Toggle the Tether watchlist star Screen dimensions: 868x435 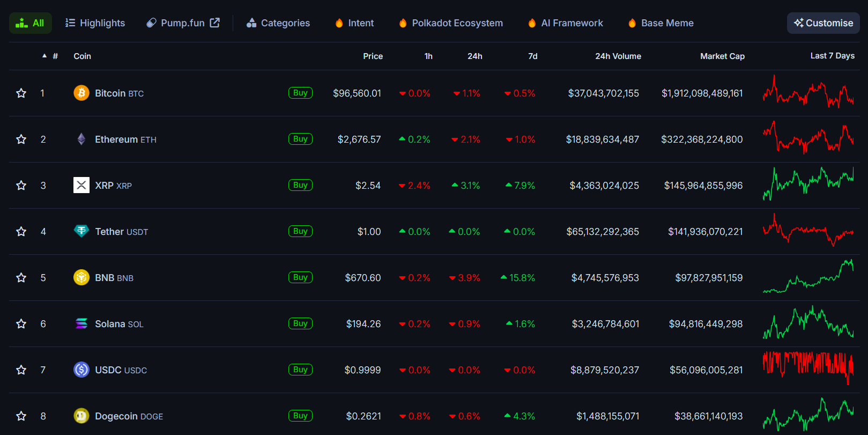coord(21,232)
